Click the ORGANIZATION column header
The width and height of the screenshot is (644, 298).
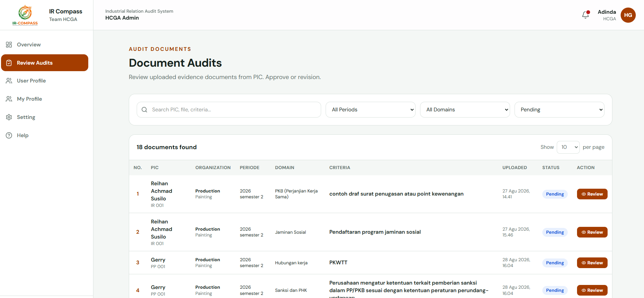(213, 168)
